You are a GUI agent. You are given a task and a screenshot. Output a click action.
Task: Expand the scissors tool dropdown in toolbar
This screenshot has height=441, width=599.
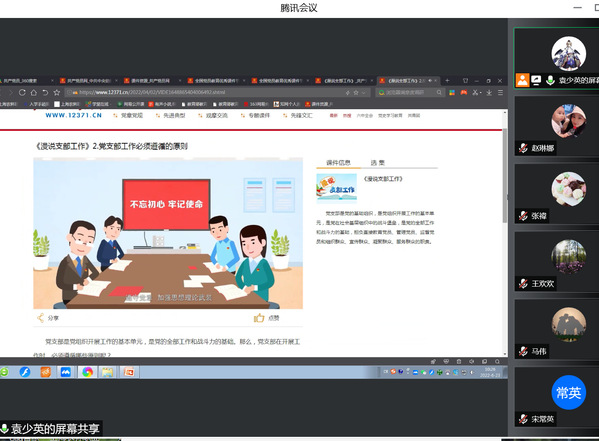click(481, 92)
